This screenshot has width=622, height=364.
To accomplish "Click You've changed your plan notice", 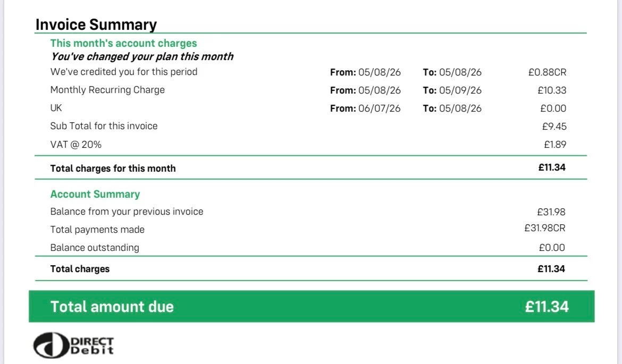I will tap(142, 57).
